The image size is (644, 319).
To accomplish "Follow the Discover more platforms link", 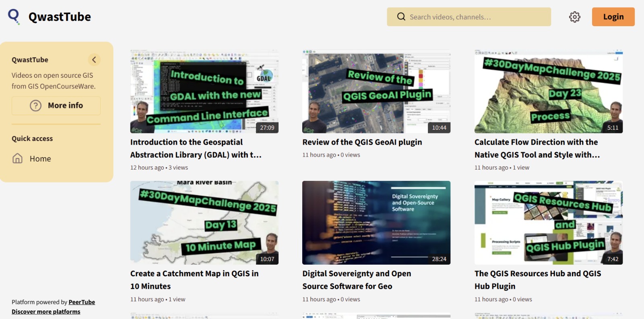I will pyautogui.click(x=46, y=312).
